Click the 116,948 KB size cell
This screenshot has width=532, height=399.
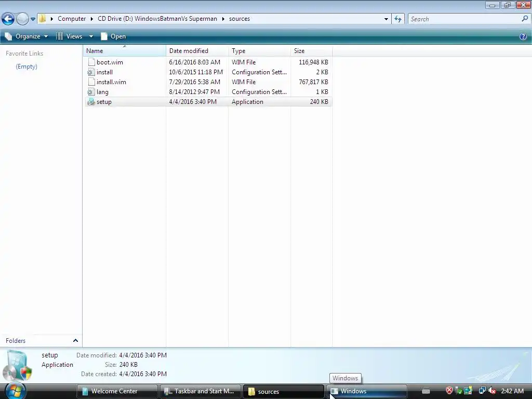click(x=313, y=62)
